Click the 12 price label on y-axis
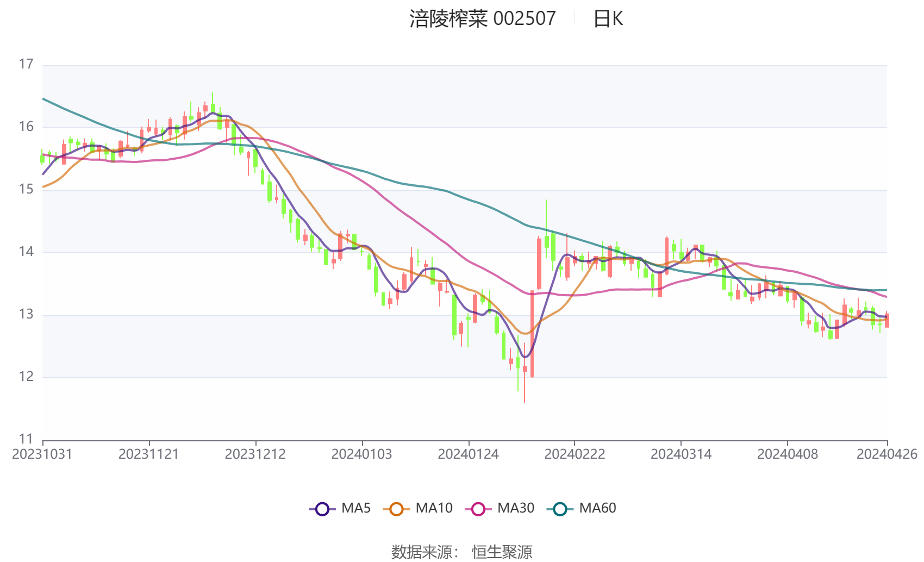The width and height of the screenshot is (924, 562). (26, 377)
